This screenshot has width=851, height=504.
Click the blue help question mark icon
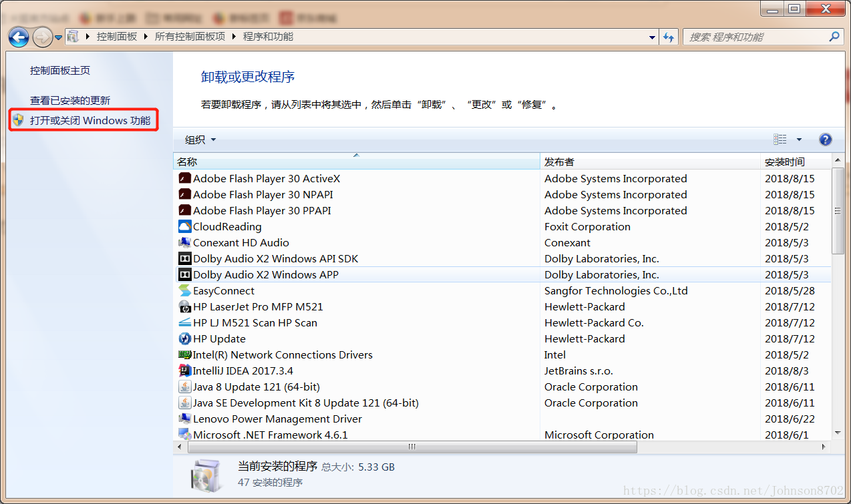pyautogui.click(x=826, y=140)
